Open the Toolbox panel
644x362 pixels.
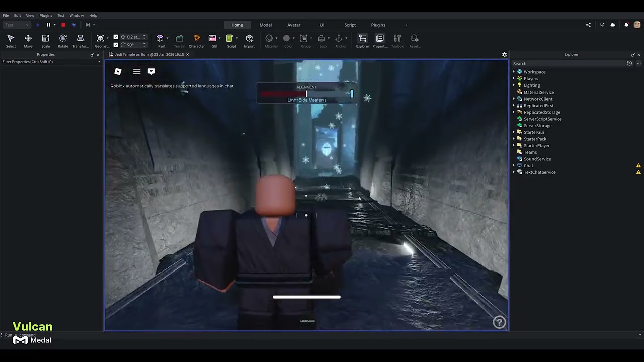pyautogui.click(x=397, y=41)
